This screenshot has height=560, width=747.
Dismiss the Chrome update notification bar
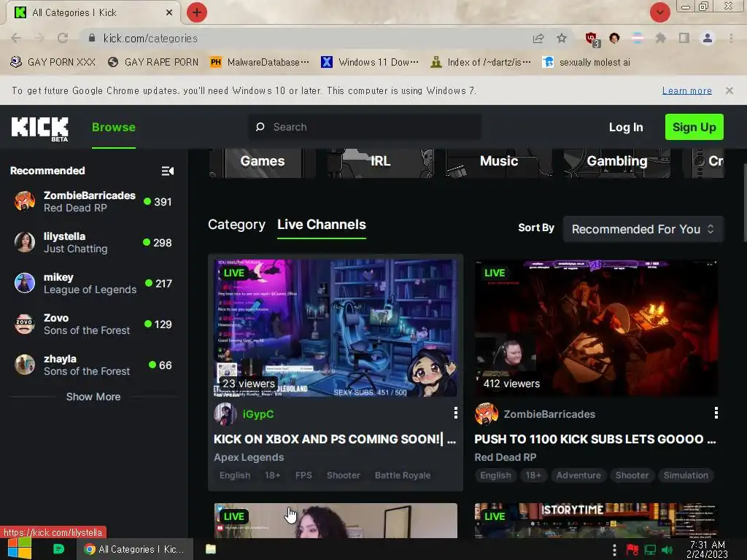(729, 90)
